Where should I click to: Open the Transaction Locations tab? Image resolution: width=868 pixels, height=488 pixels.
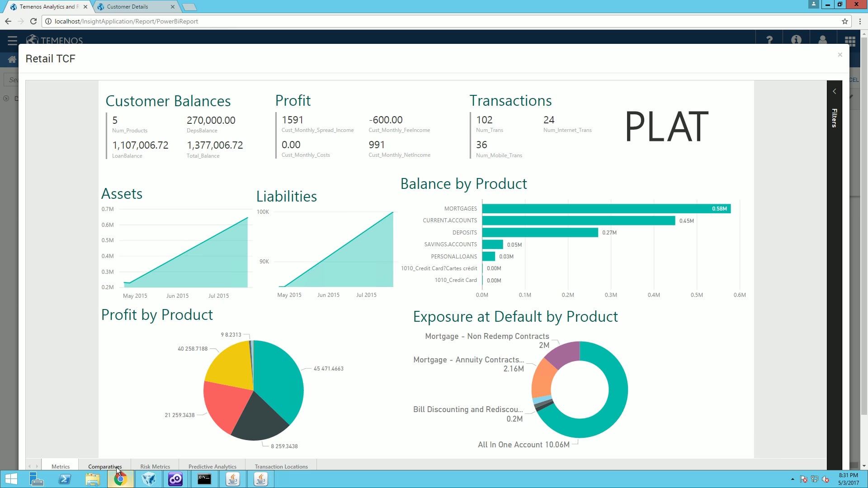[281, 466]
